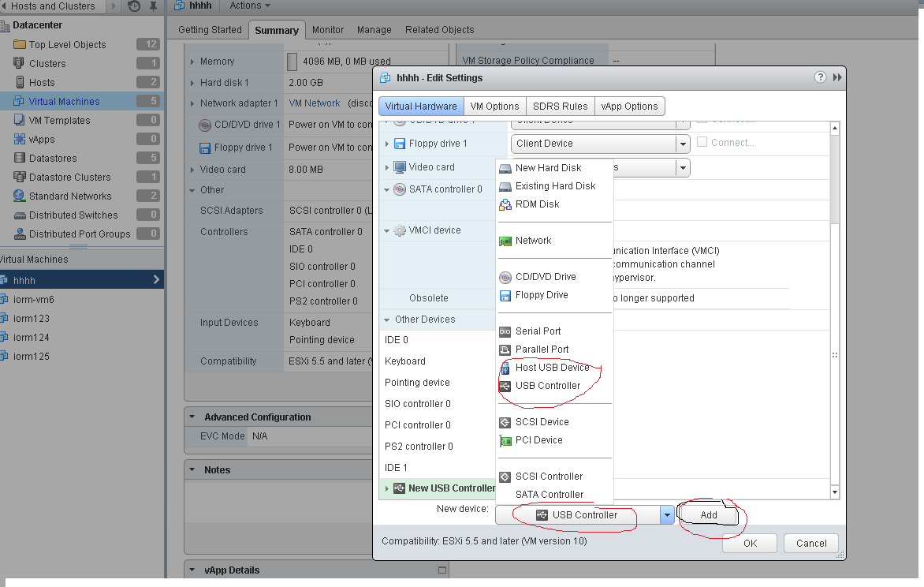Enable the Connect checkbox for Floppy drive 1

(x=701, y=141)
